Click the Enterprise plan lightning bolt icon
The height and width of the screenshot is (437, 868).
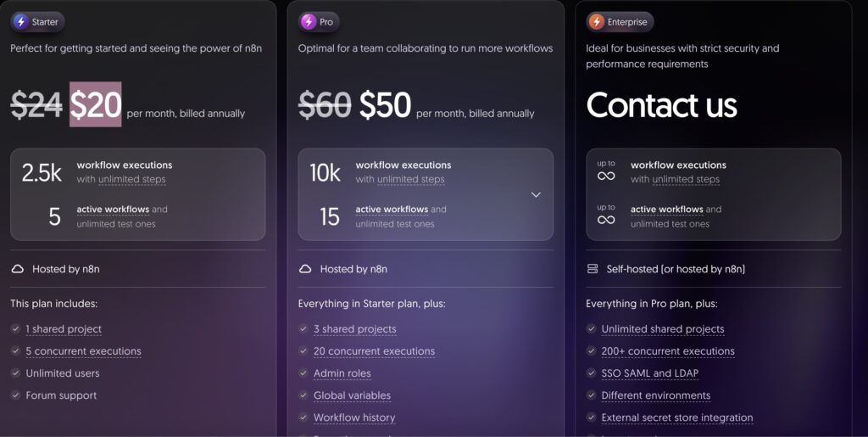click(597, 22)
